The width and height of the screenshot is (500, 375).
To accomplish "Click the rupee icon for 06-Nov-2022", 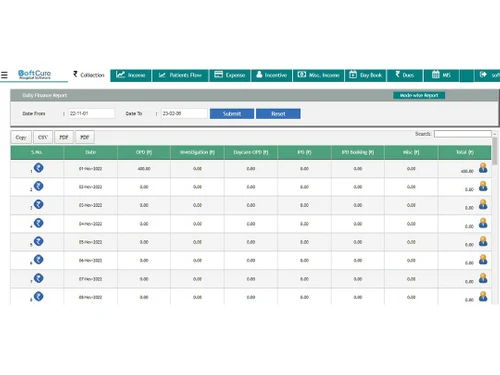I will click(39, 260).
